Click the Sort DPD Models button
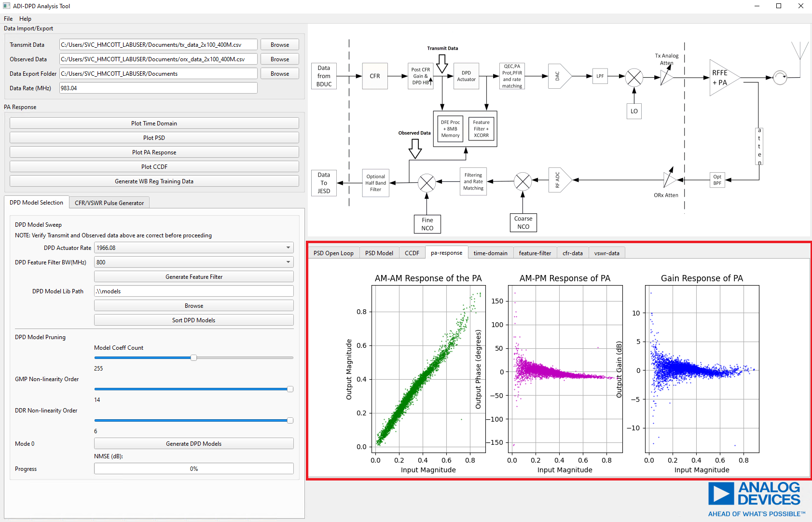The height and width of the screenshot is (522, 812). [193, 319]
